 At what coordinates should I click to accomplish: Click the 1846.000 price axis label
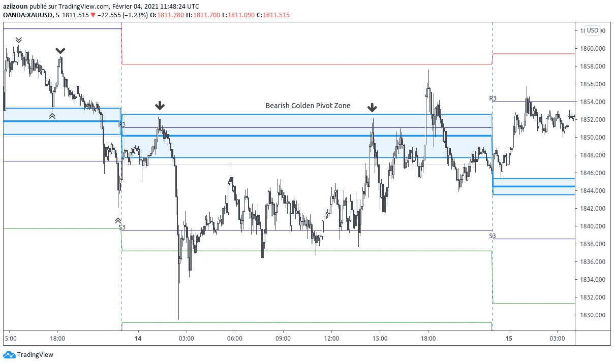(593, 173)
